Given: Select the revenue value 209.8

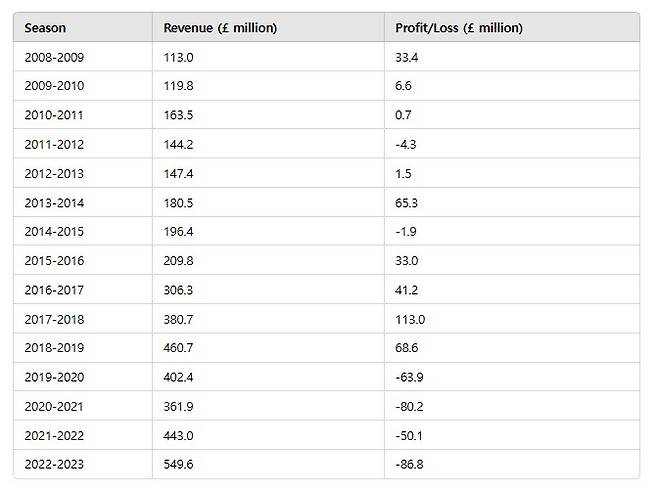Looking at the screenshot, I should click(179, 261).
